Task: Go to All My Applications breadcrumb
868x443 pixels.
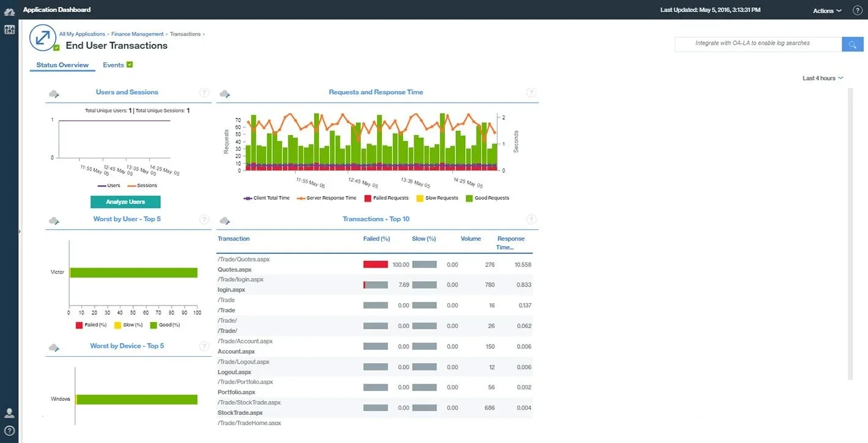Action: click(x=82, y=34)
